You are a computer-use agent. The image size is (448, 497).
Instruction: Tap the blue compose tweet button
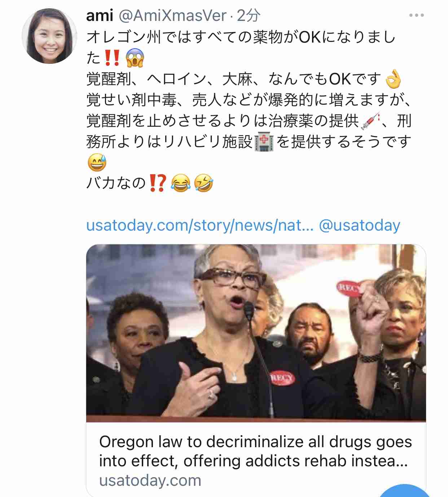click(x=404, y=491)
